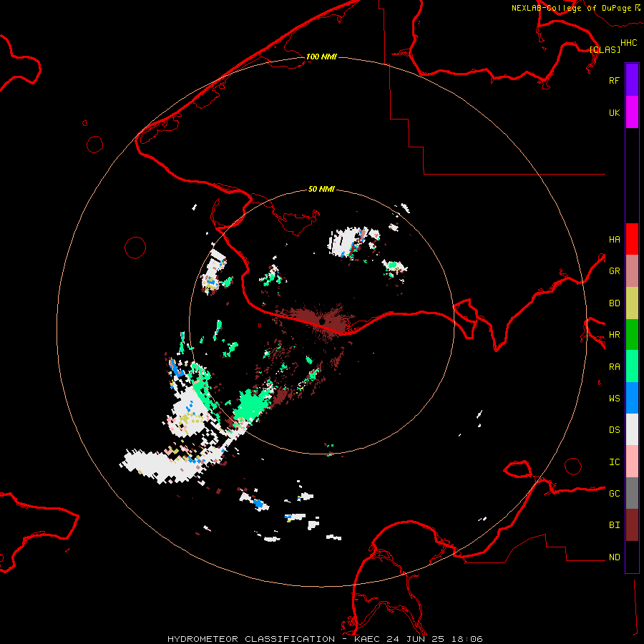The image size is (644, 644).
Task: Click the 'BD' legend label
Action: (614, 303)
